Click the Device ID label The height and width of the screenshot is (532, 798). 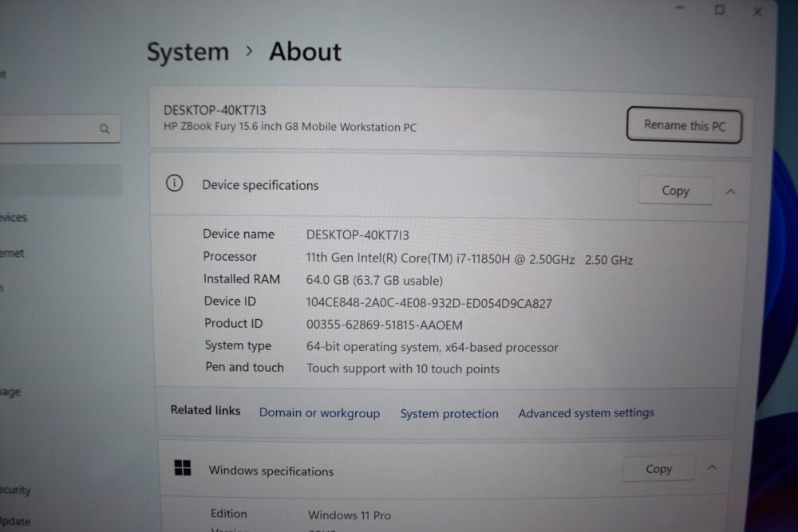230,301
